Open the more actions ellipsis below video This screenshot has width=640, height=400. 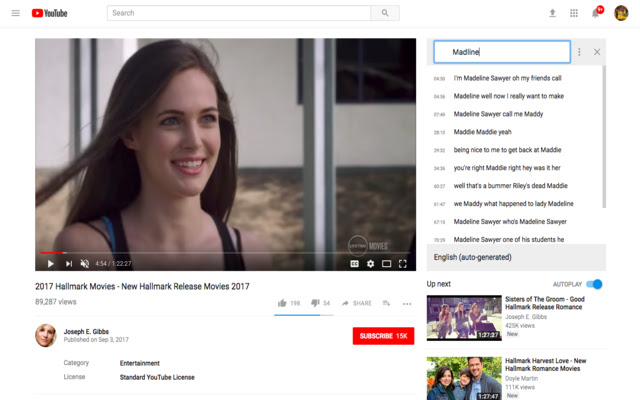point(407,304)
